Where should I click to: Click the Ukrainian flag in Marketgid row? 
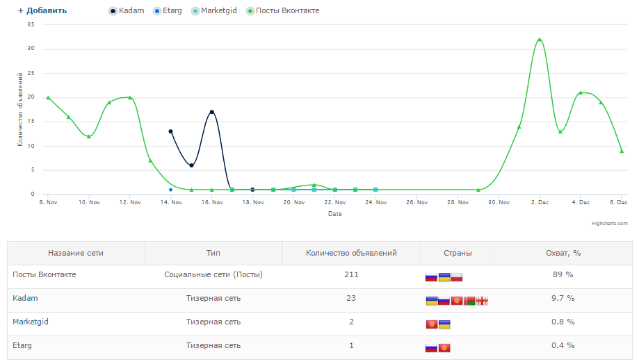[444, 324]
